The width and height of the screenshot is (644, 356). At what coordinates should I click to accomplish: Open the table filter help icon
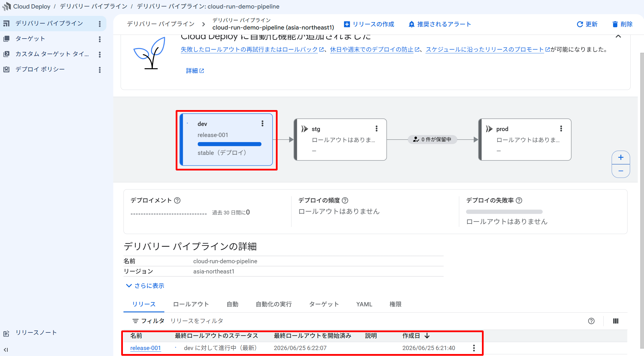591,321
